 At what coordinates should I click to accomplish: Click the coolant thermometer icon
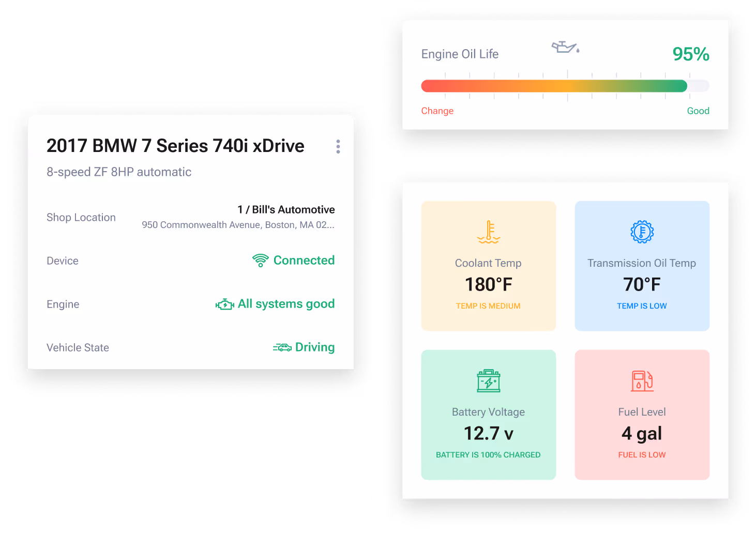tap(488, 232)
